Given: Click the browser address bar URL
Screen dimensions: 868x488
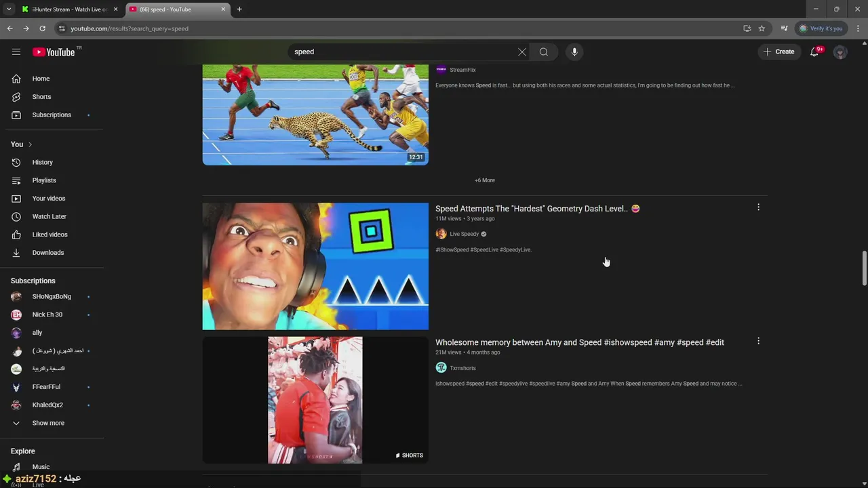Looking at the screenshot, I should (130, 28).
